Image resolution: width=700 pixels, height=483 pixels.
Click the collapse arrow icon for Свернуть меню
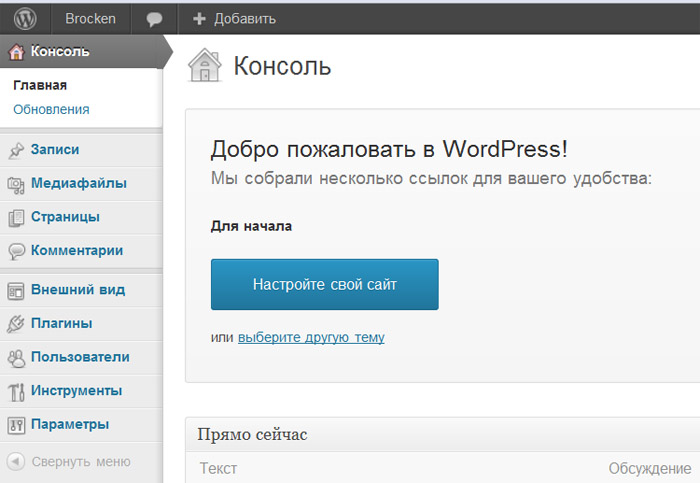[16, 461]
